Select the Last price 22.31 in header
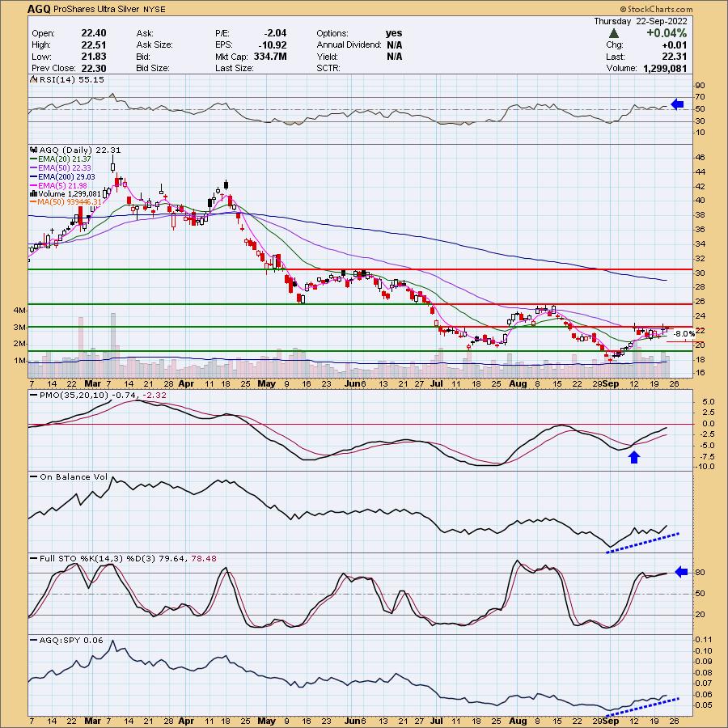728x728 pixels. pos(675,57)
